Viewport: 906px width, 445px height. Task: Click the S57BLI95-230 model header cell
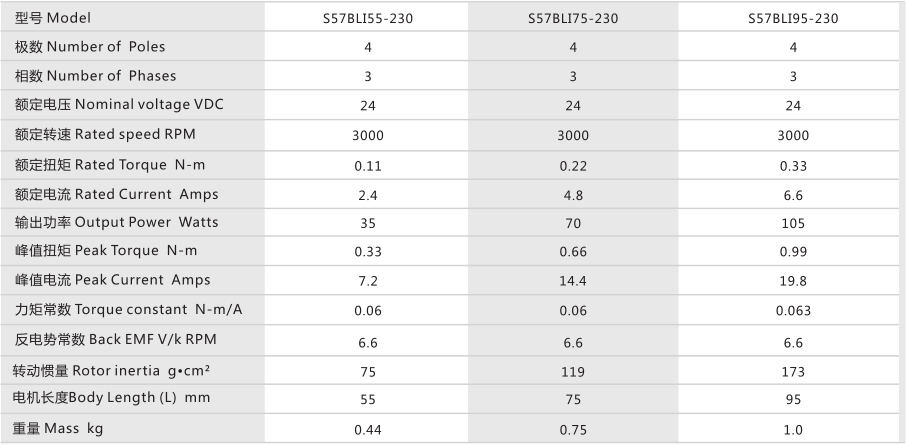coord(793,18)
